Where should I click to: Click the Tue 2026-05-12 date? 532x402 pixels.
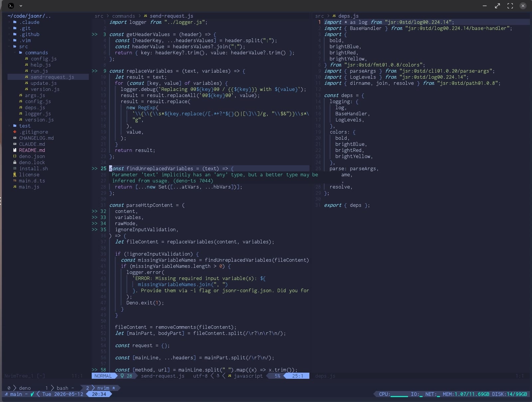coord(63,394)
